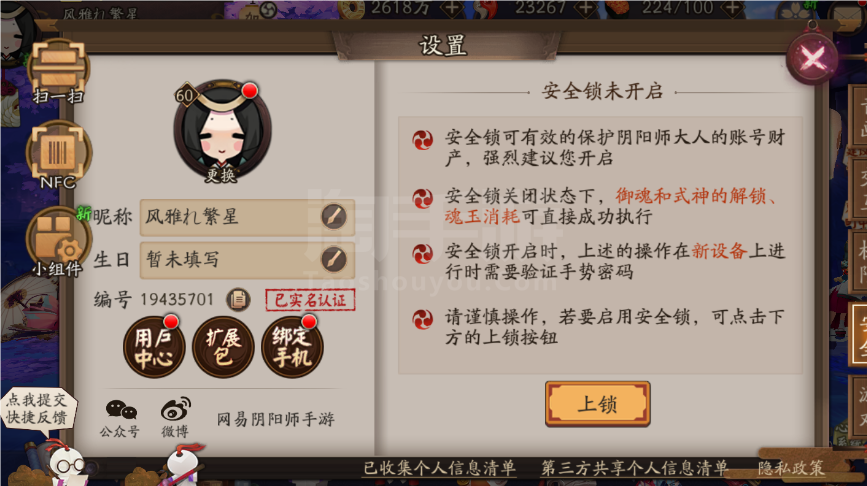The width and height of the screenshot is (867, 486).
Task: Open the 扫一扫 scan icon
Action: click(x=58, y=71)
